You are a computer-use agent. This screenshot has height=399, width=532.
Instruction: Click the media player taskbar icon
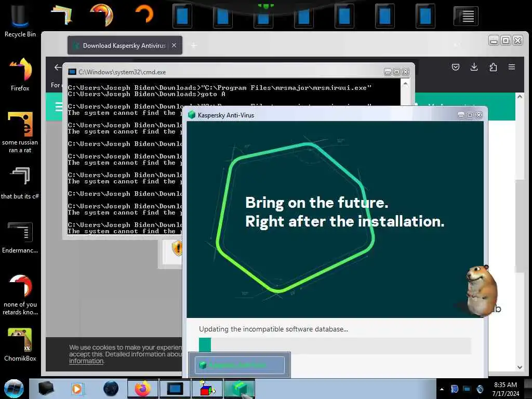click(x=77, y=389)
